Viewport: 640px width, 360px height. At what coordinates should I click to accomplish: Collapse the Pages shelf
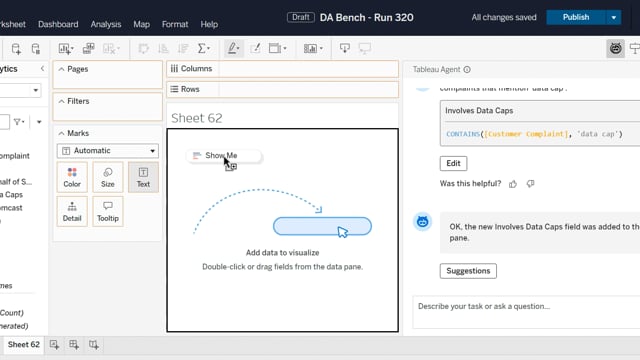61,69
